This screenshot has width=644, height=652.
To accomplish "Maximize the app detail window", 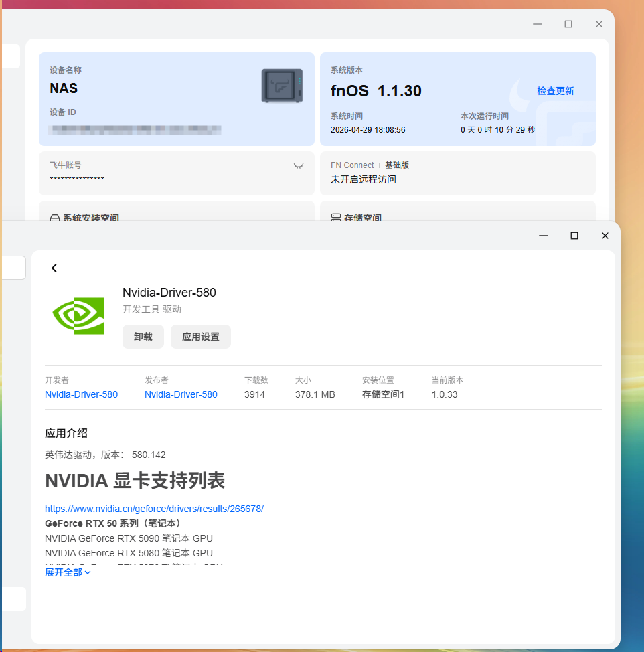I will tap(574, 236).
